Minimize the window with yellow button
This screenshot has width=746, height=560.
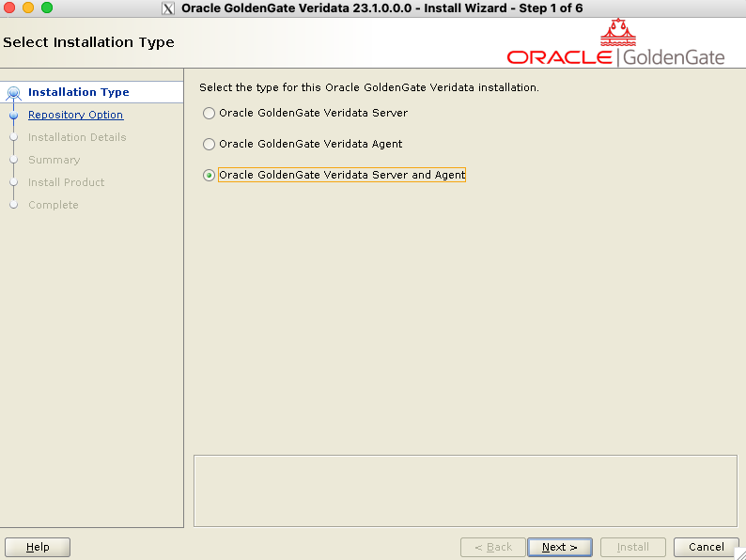pos(27,8)
